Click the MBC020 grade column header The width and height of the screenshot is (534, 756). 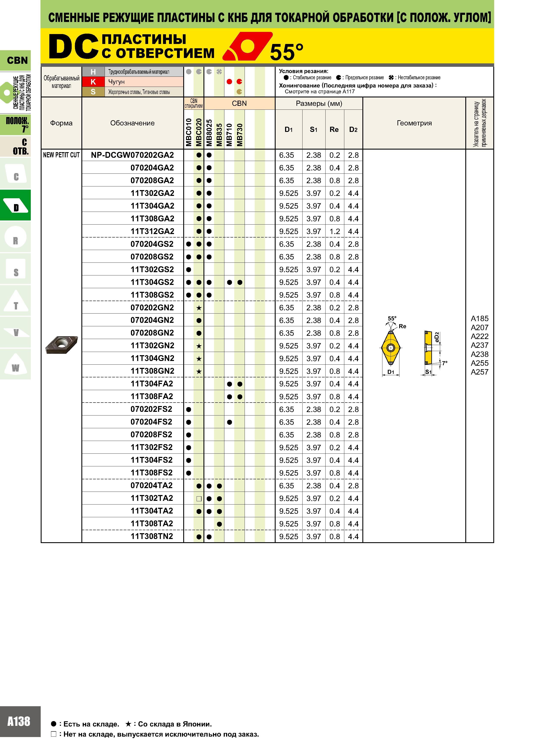[199, 132]
